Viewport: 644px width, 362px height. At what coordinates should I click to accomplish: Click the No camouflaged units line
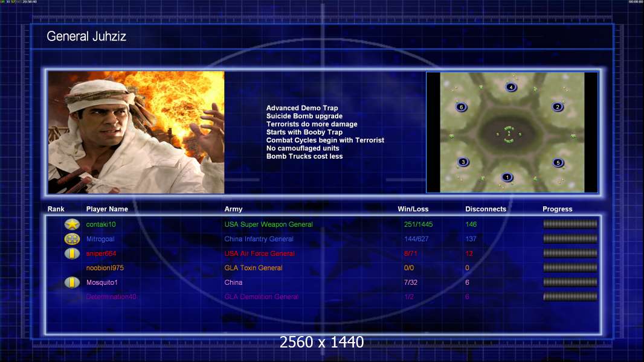coord(303,148)
